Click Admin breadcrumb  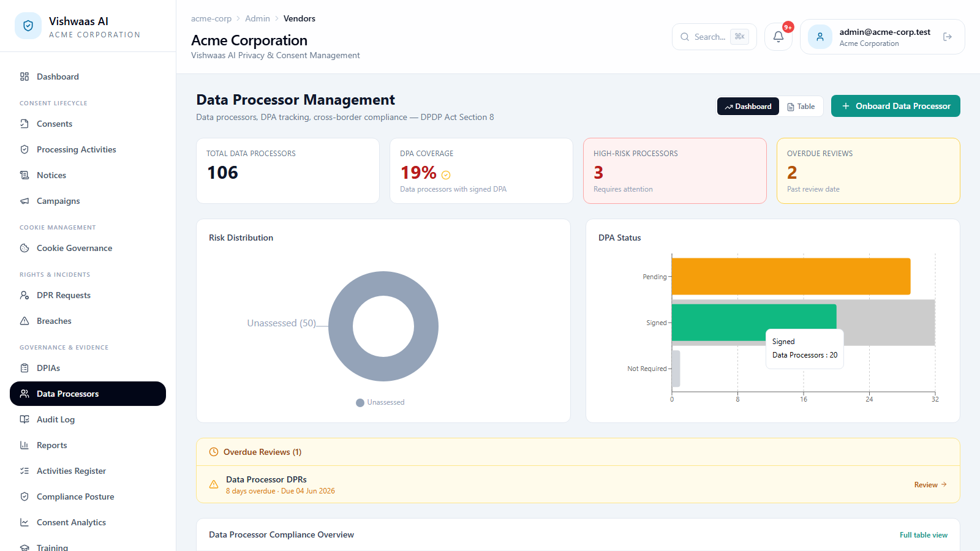pos(257,19)
